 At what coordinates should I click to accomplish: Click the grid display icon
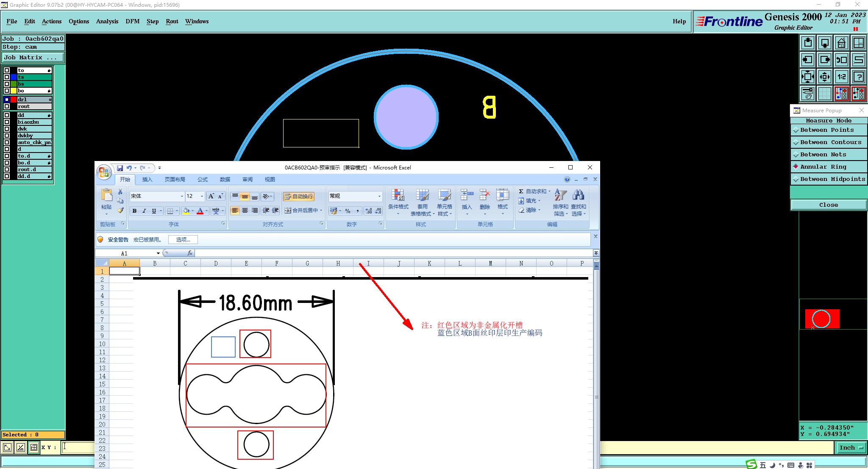824,94
